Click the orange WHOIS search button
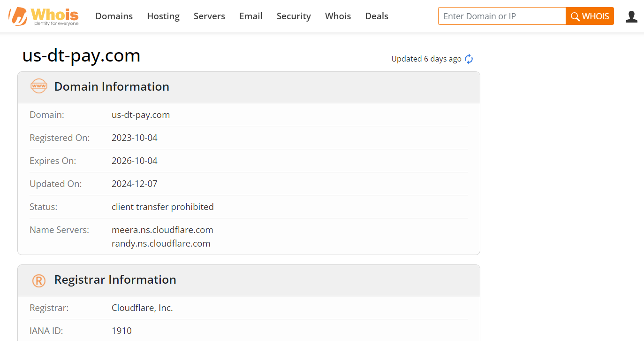Viewport: 644px width, 341px height. click(590, 16)
